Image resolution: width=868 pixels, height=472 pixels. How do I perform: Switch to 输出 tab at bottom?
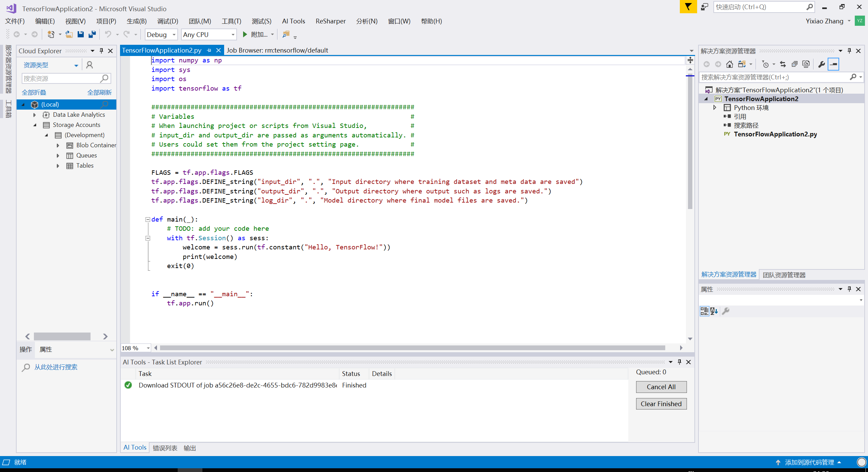click(x=190, y=448)
